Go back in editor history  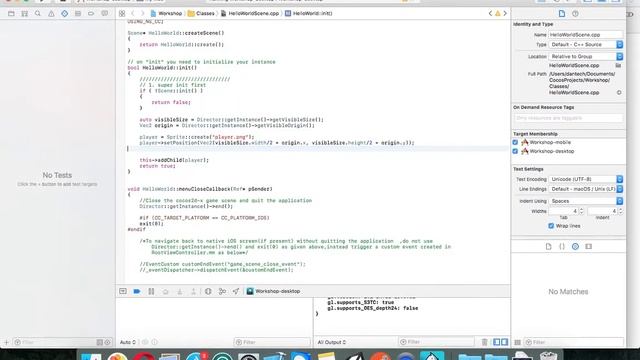[133, 13]
